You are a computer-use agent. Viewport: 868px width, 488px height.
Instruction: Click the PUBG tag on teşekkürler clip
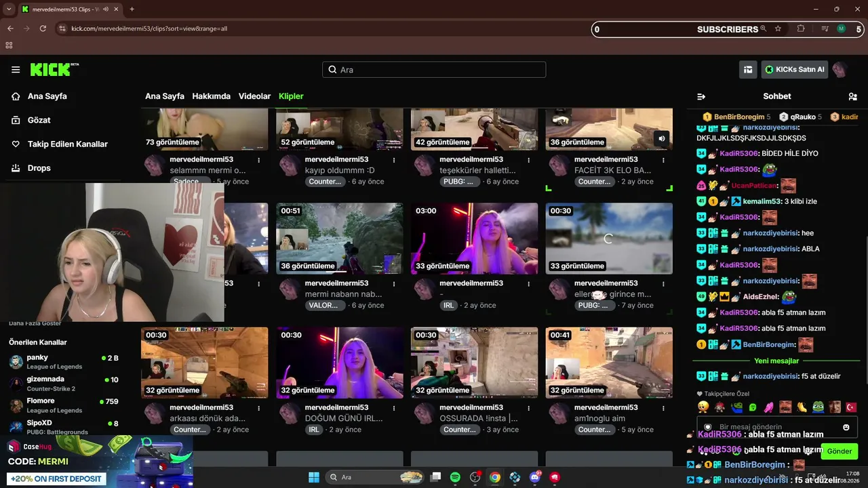tap(459, 182)
